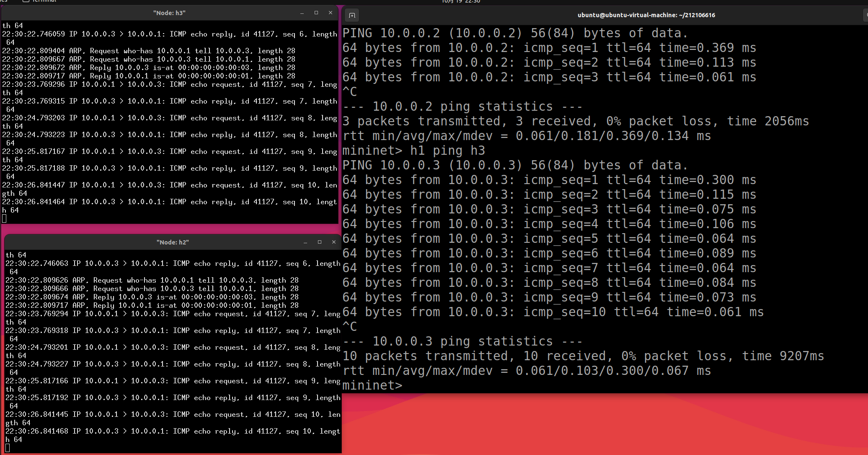Viewport: 868px width, 455px height.
Task: Minimize the "Node: h2" window
Action: click(x=305, y=242)
